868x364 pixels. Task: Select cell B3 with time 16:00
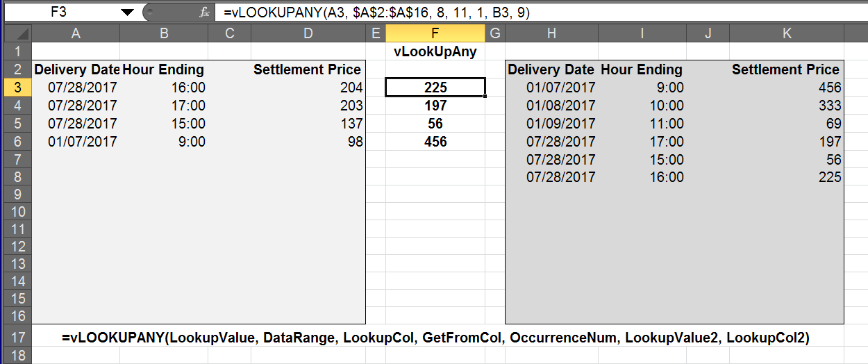click(163, 88)
